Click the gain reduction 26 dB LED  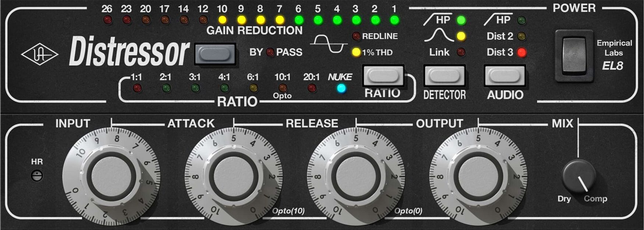pos(107,20)
